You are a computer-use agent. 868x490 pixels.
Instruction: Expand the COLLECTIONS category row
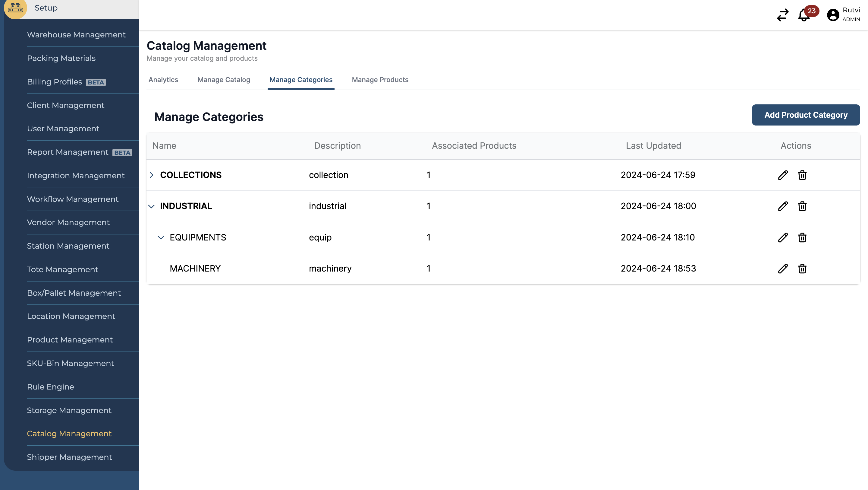[151, 175]
